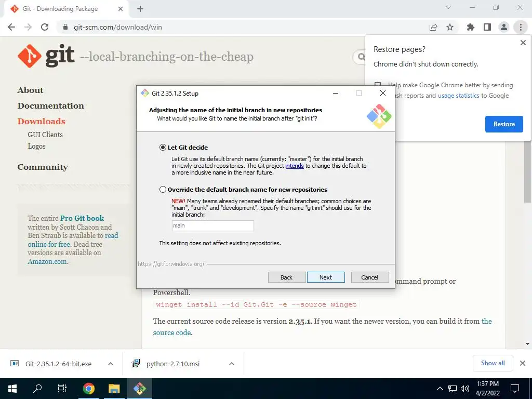
Task: Expand options for Git-2.35.1.2-64-bit.exe download
Action: point(111,364)
